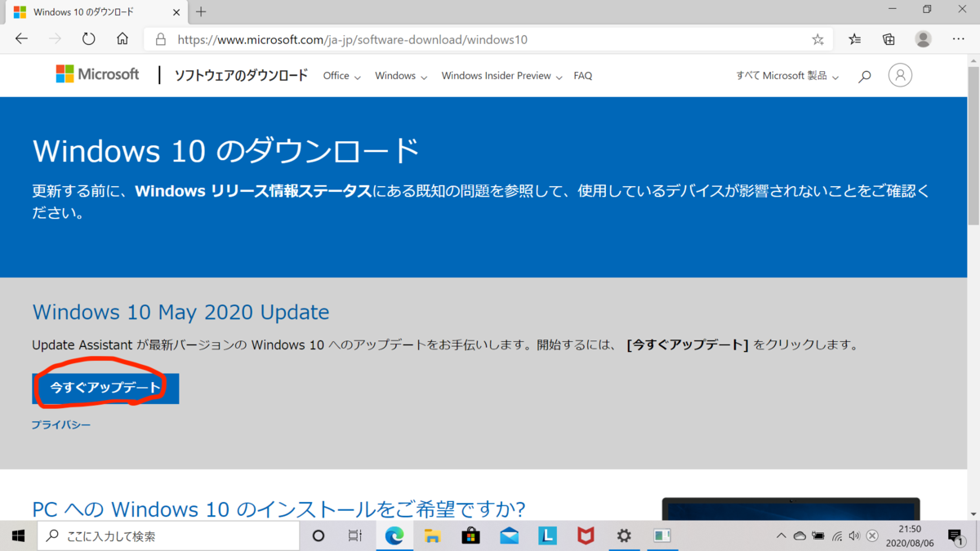This screenshot has height=551, width=980.
Task: Click the PC への Windows 10 のインストール heading
Action: click(278, 509)
